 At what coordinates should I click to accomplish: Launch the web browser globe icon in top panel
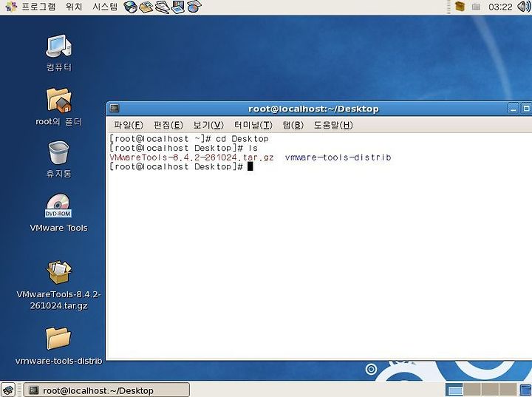click(130, 7)
